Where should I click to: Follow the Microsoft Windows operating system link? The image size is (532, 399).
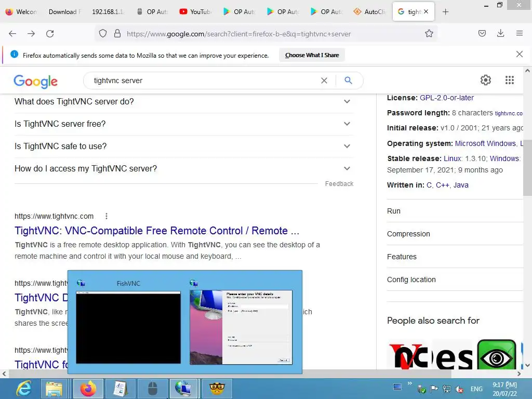[x=485, y=143]
